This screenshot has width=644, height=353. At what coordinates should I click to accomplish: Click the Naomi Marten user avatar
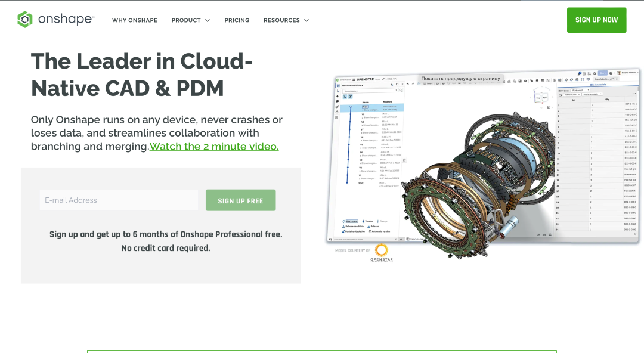pos(619,73)
